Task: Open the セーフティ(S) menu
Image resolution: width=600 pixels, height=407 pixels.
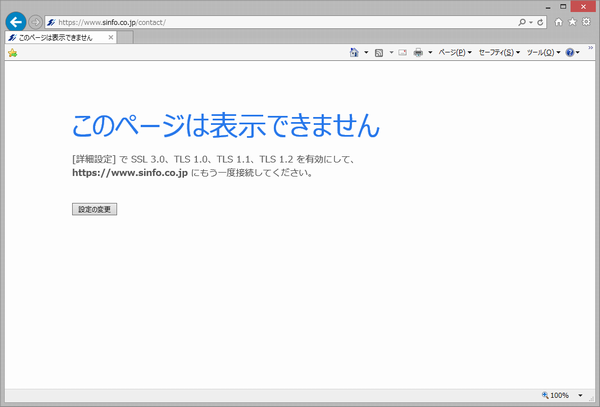Action: (499, 52)
